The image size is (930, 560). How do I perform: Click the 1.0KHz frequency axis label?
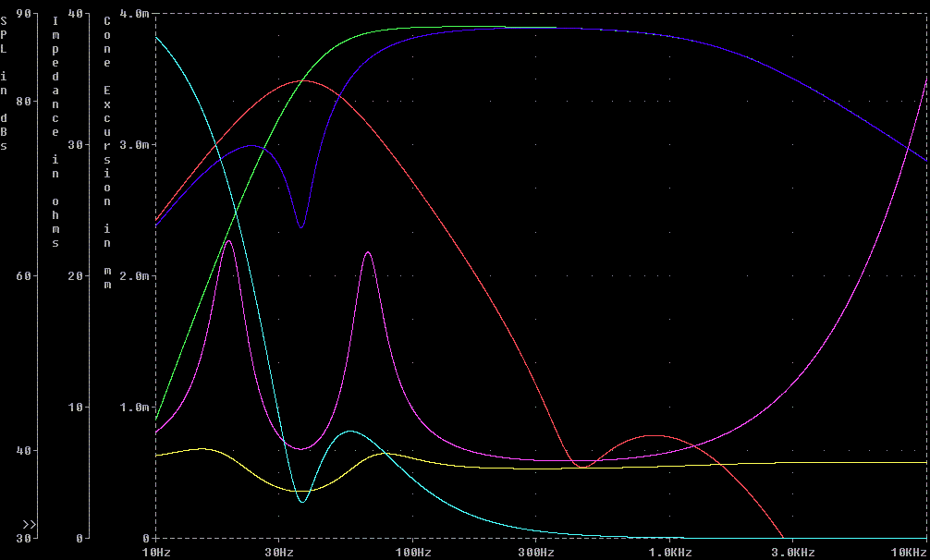point(669,553)
